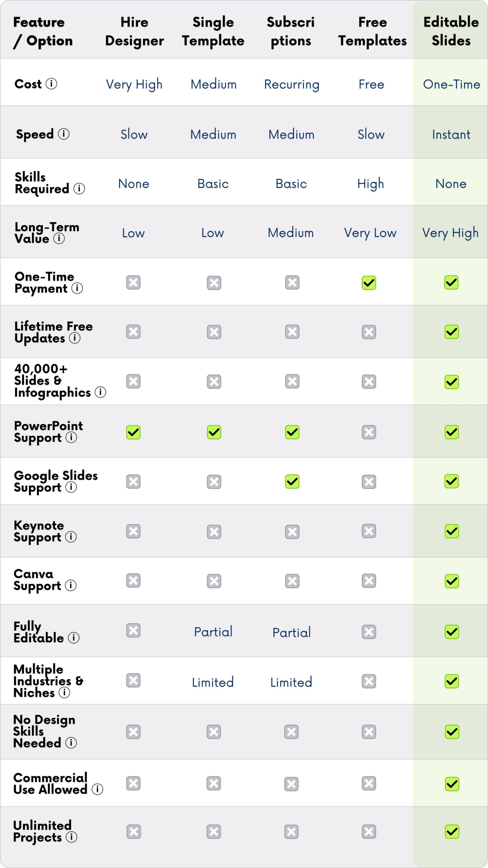The width and height of the screenshot is (488, 868).
Task: Show info about Commercial Use Allowed
Action: click(98, 789)
